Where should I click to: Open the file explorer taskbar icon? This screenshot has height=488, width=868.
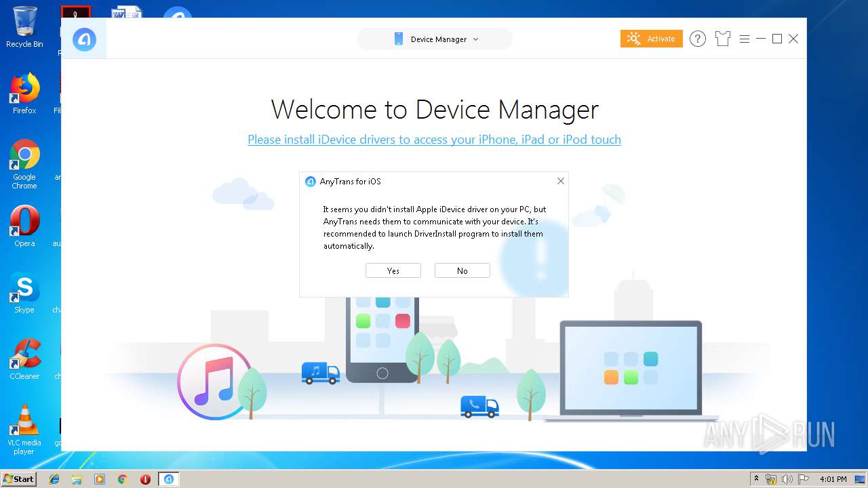77,479
